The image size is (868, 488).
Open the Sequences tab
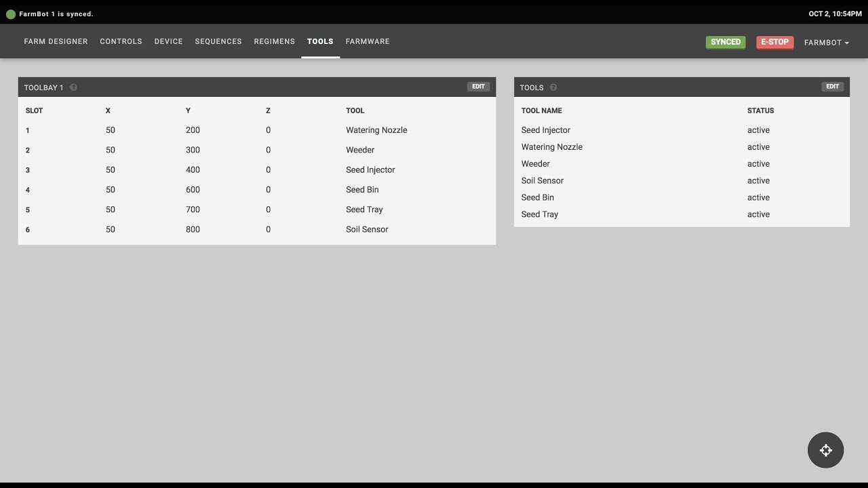[218, 41]
